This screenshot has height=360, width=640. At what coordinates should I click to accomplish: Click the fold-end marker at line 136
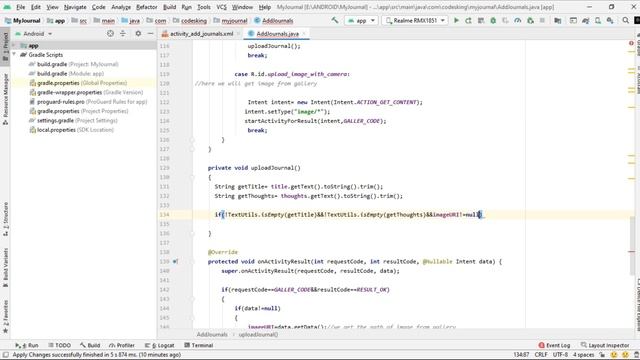[192, 233]
